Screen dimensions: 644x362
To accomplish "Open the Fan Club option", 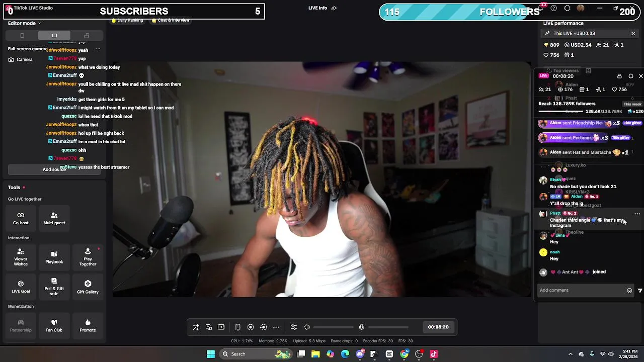I will pyautogui.click(x=54, y=325).
